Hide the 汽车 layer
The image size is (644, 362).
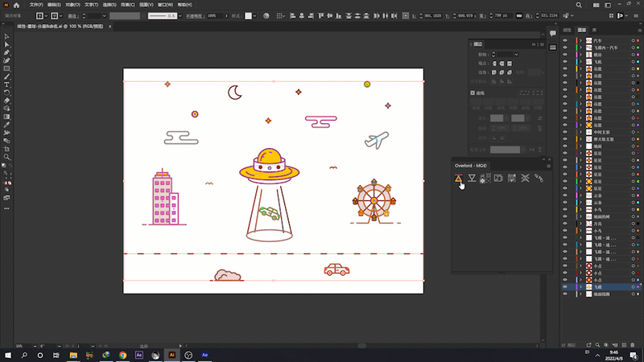tap(565, 41)
